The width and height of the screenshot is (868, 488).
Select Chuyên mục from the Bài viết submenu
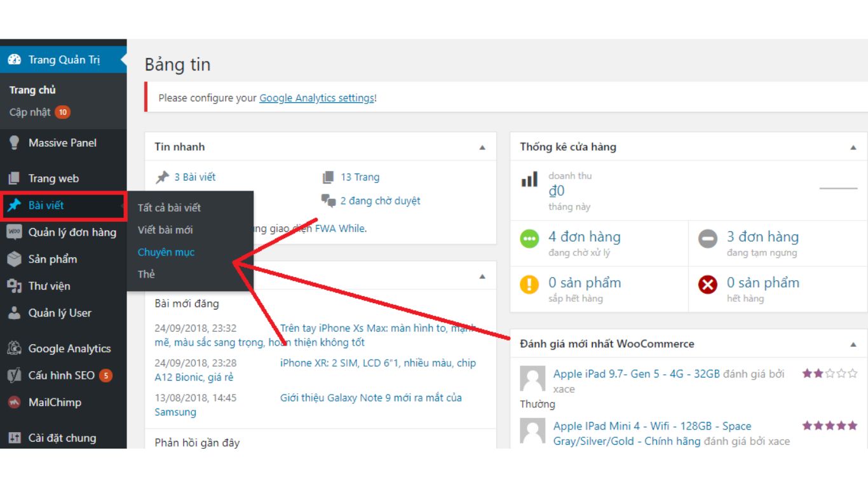coord(166,252)
